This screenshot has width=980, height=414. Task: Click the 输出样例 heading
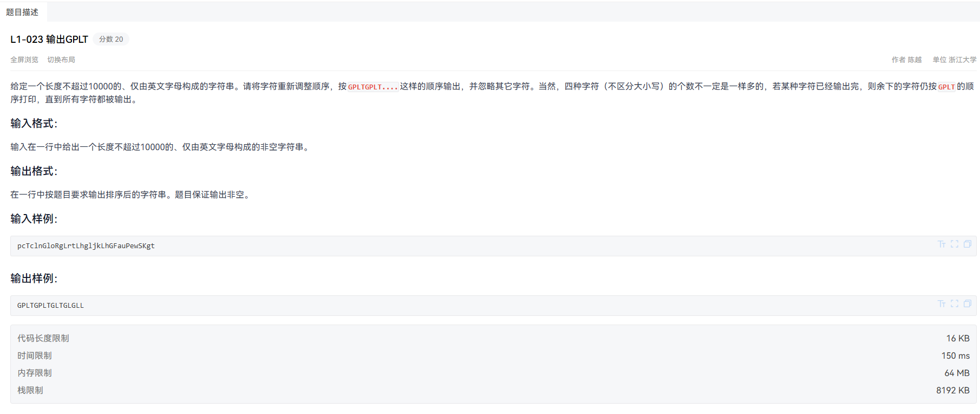tap(34, 279)
